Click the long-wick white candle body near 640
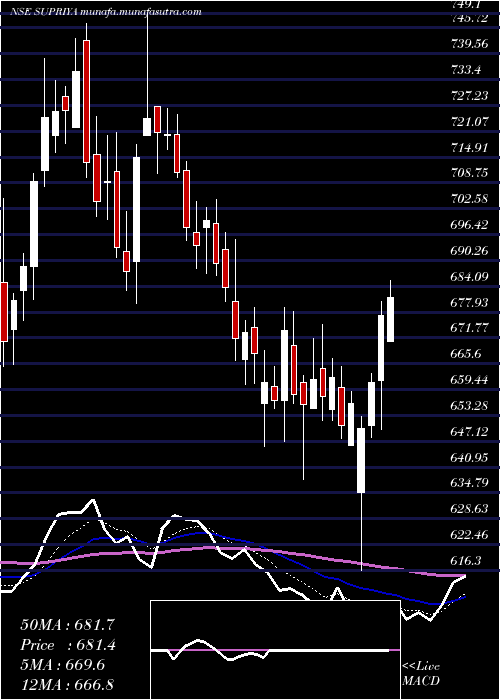The height and width of the screenshot is (700, 500). [361, 460]
